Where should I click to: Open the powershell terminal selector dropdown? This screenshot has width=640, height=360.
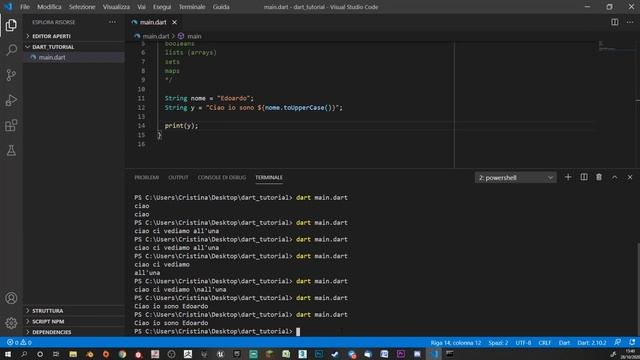[516, 178]
